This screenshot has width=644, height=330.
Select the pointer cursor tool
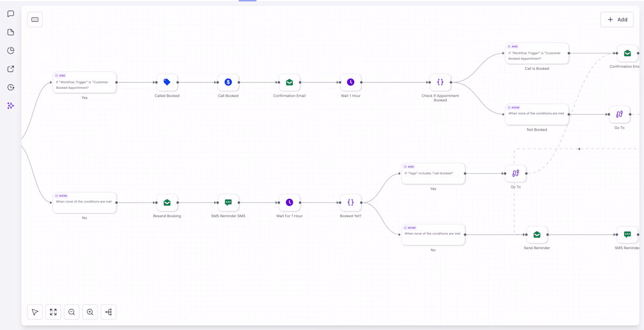pyautogui.click(x=35, y=312)
